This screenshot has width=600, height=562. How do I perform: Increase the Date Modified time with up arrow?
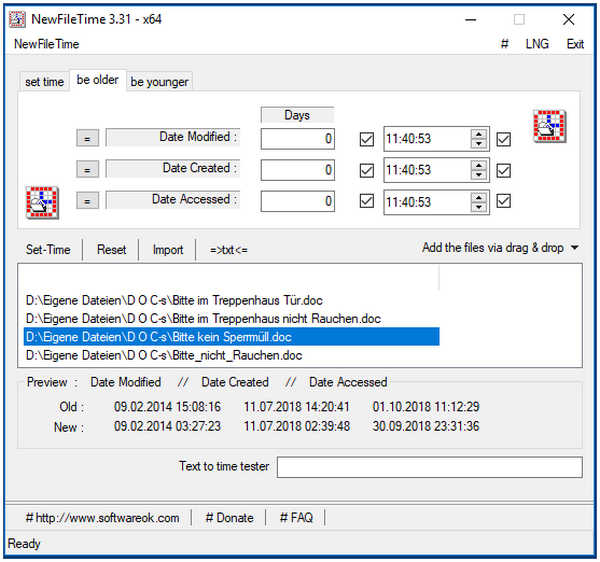click(479, 134)
